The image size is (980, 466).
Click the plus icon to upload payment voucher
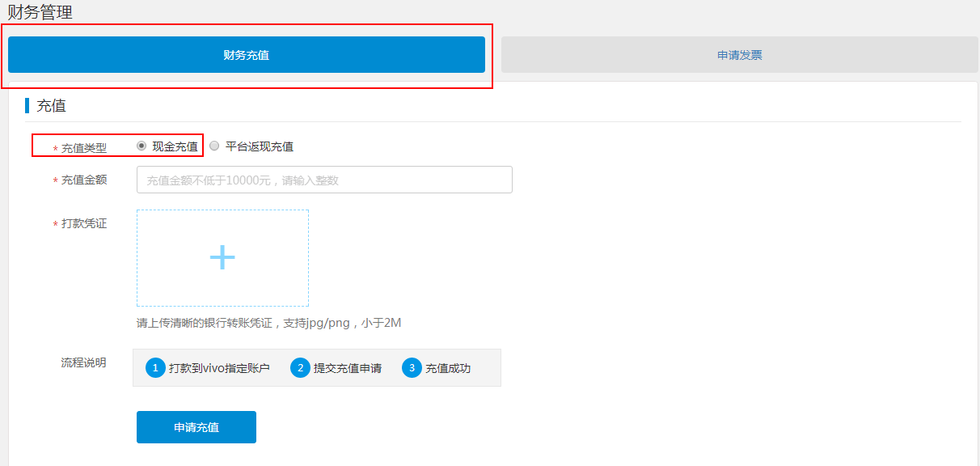[222, 257]
